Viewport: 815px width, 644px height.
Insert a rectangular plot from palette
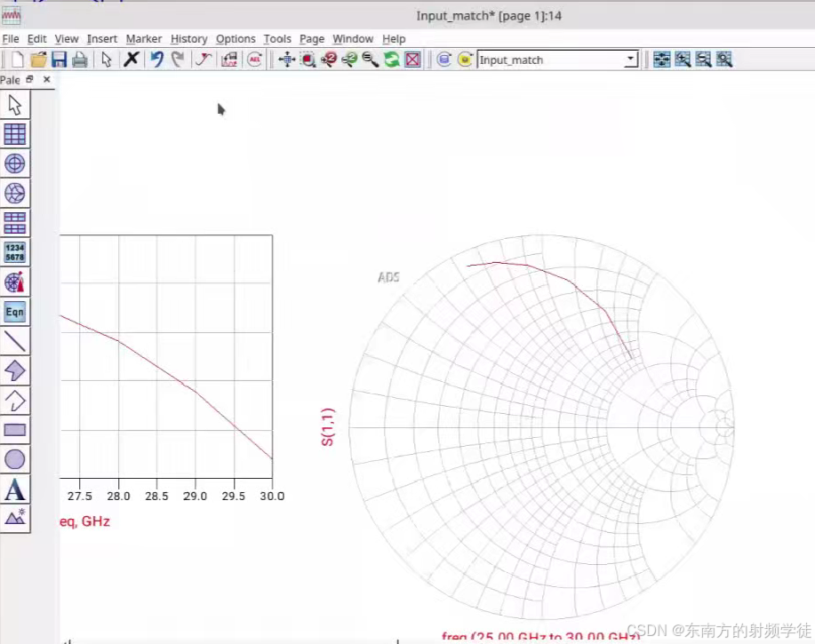[x=15, y=134]
